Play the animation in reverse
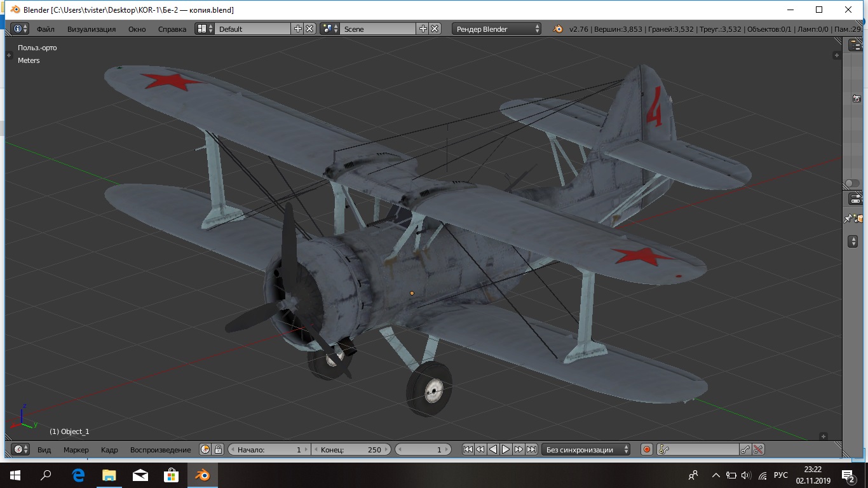Image resolution: width=868 pixels, height=488 pixels. 493,449
